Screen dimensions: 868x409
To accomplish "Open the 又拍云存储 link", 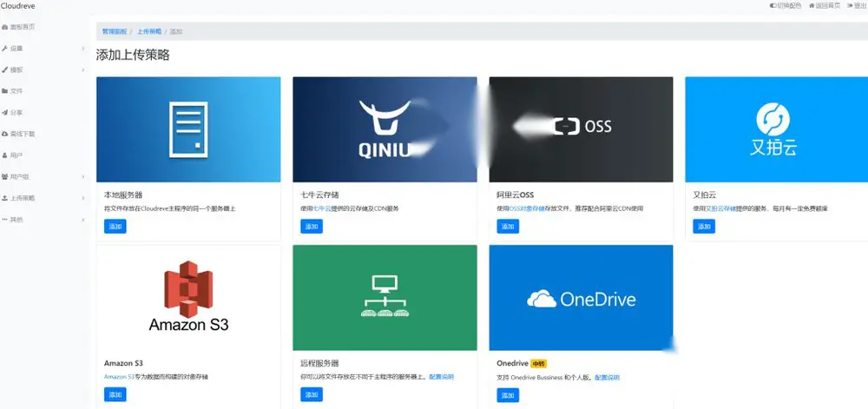I will [720, 208].
